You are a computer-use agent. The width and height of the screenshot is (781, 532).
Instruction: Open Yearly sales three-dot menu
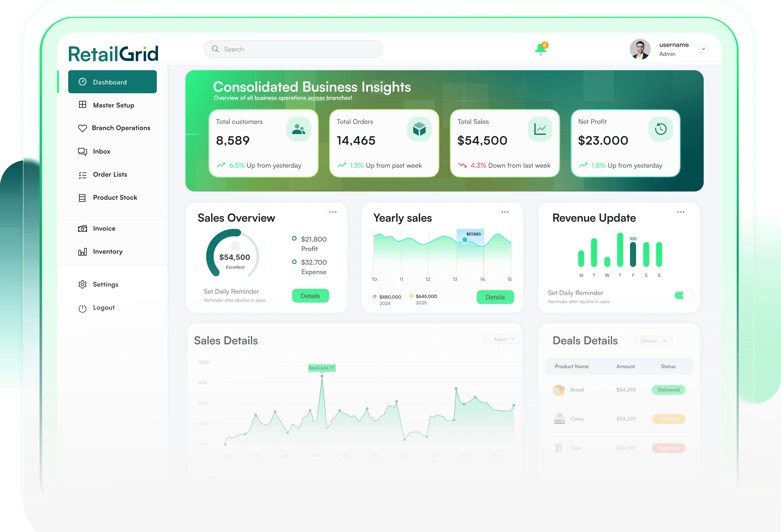[505, 212]
